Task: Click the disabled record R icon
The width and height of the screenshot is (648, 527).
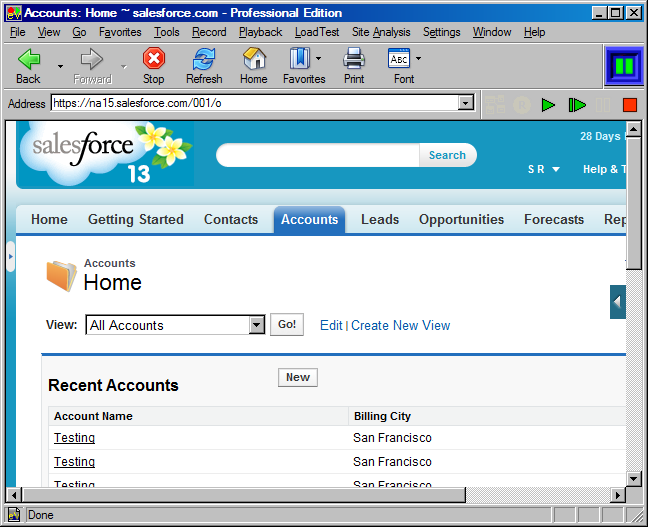Action: pos(522,105)
